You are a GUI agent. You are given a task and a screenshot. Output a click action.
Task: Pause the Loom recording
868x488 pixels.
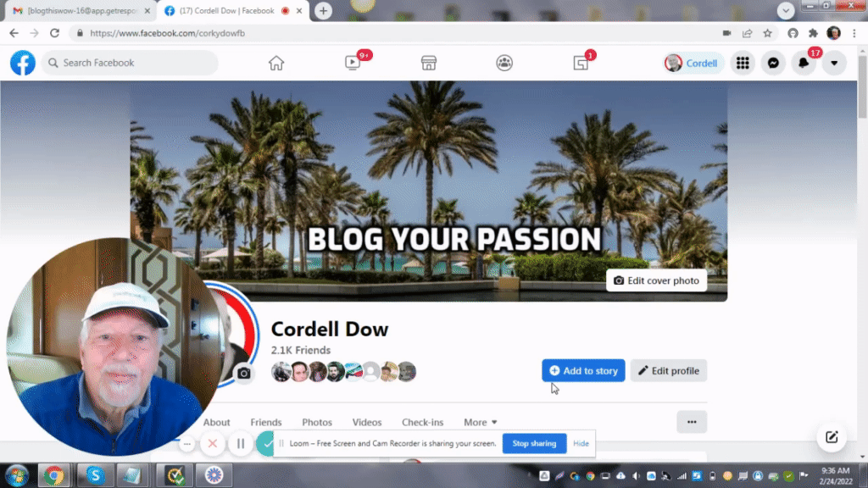pos(241,443)
